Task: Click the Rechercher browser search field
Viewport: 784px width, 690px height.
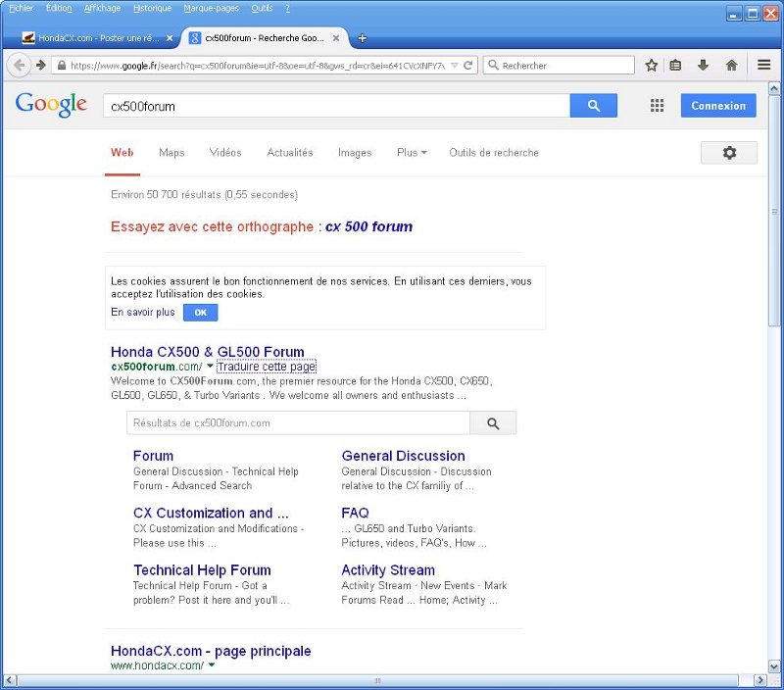Action: [559, 65]
